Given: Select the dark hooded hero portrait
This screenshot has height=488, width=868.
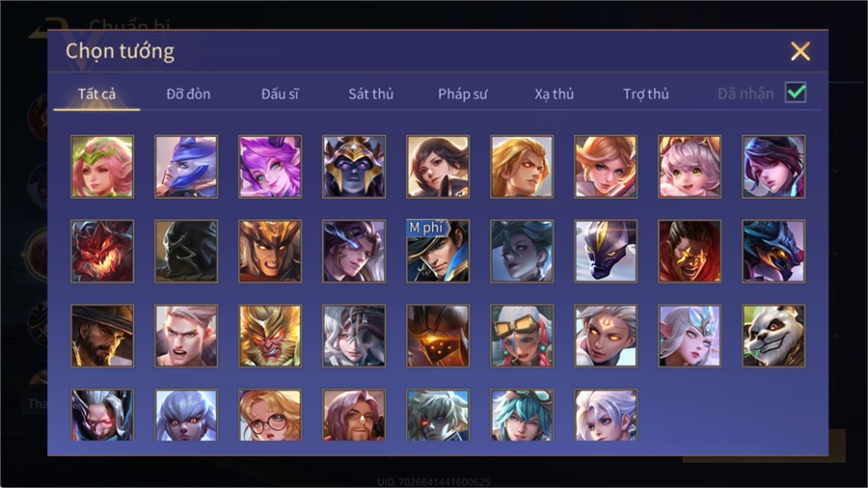Looking at the screenshot, I should [186, 251].
